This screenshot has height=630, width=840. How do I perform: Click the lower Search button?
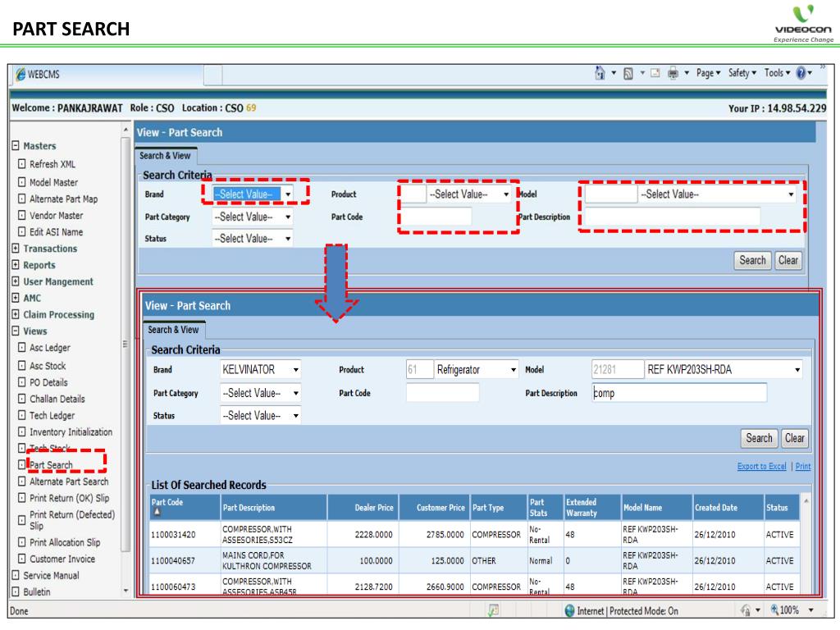[759, 438]
